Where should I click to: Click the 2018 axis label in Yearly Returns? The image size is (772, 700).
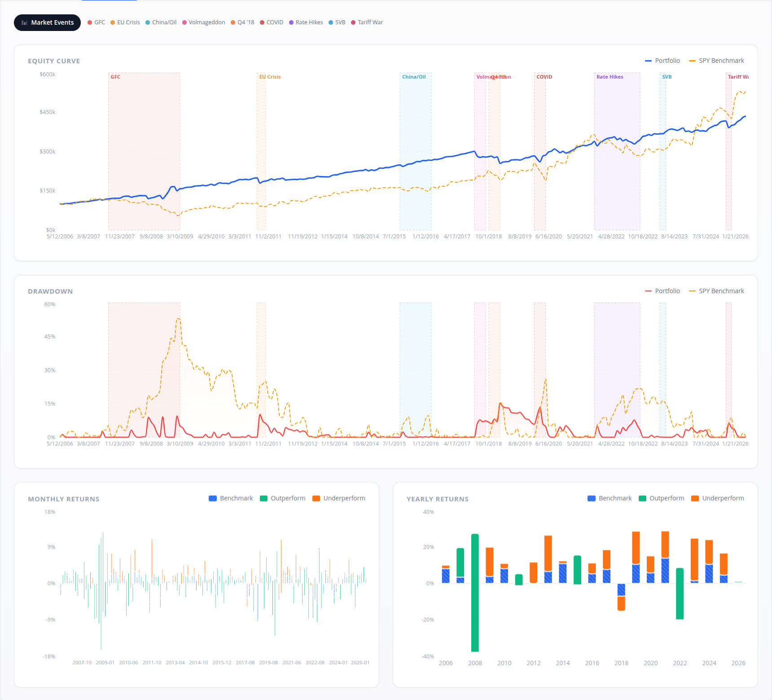tap(621, 663)
